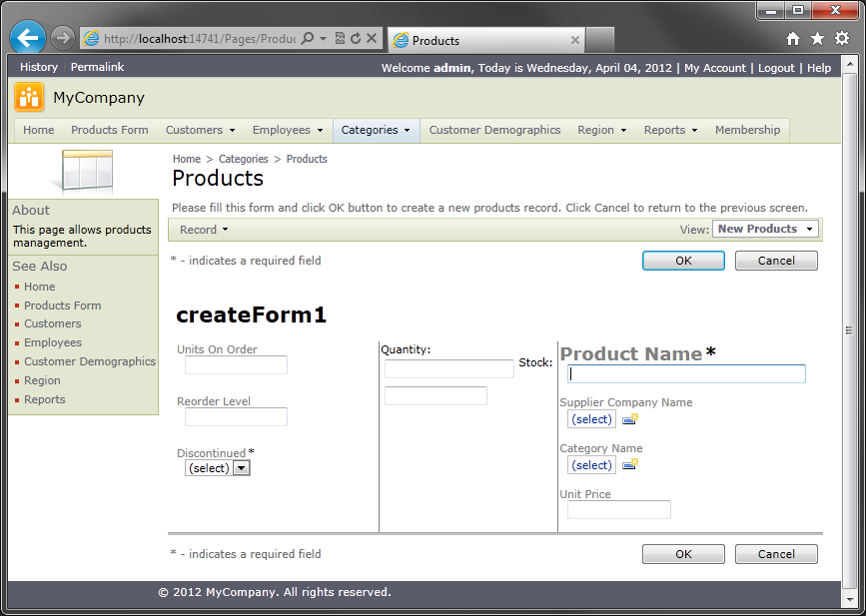This screenshot has height=616, width=866.
Task: Open the Customers navigation menu
Action: pyautogui.click(x=200, y=130)
